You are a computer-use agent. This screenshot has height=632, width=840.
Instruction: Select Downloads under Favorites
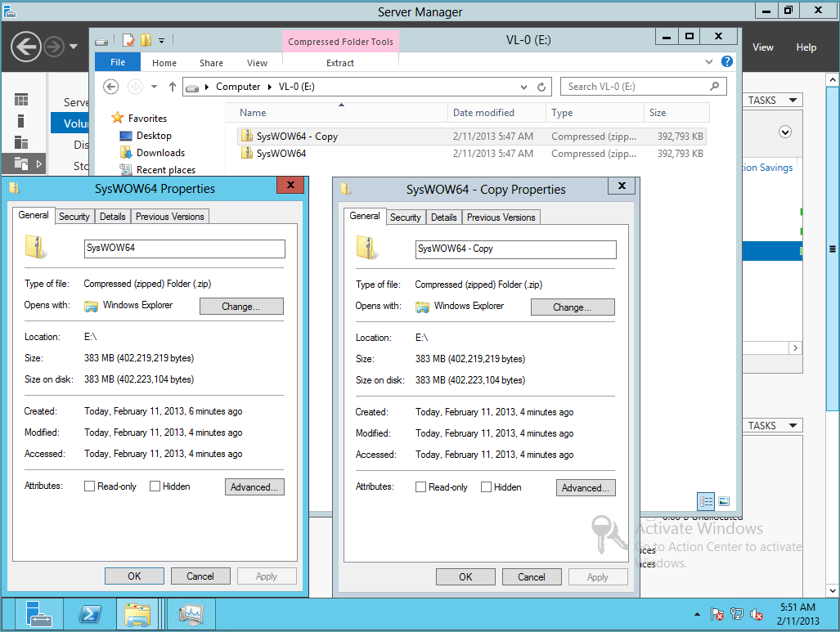coord(160,153)
